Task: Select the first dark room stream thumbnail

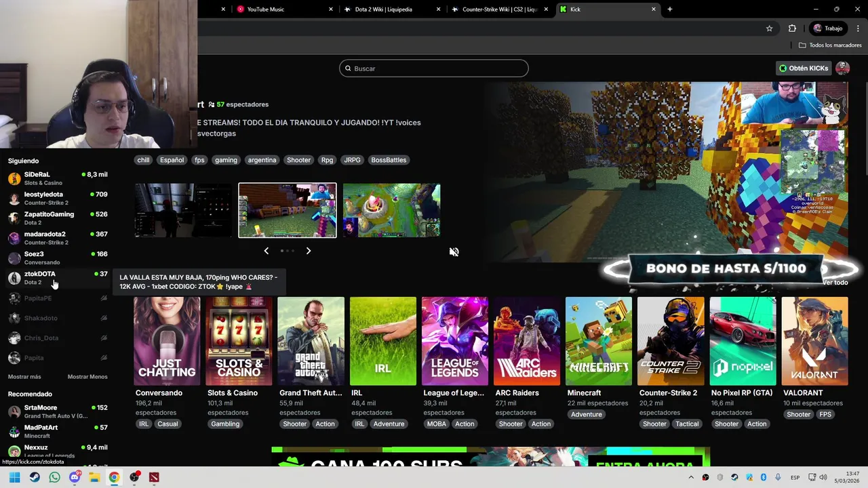Action: (183, 210)
